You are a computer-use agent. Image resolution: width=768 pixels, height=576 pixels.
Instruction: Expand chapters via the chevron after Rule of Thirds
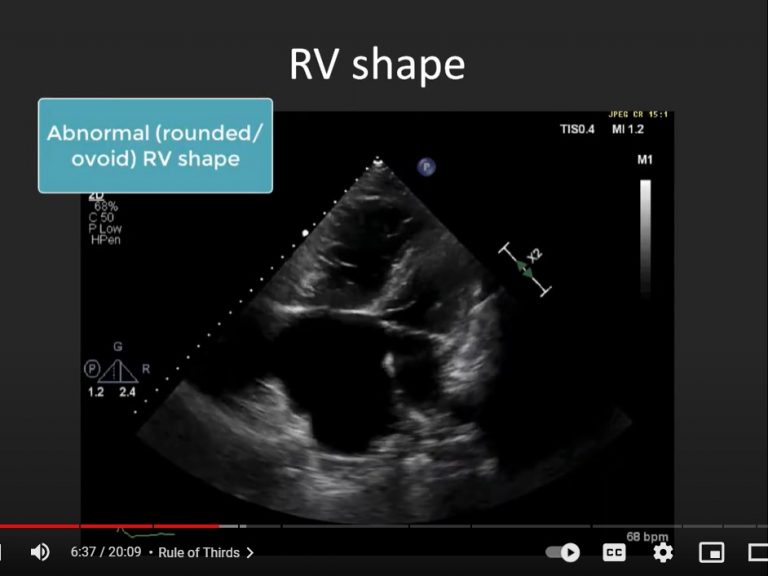coord(250,552)
